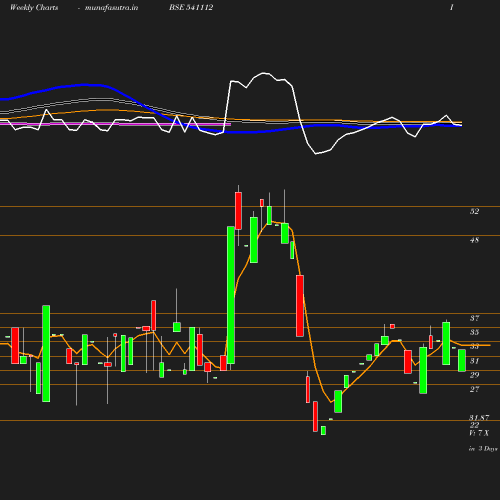
Task: Click the tallest green candlestick
Action: (x=231, y=295)
